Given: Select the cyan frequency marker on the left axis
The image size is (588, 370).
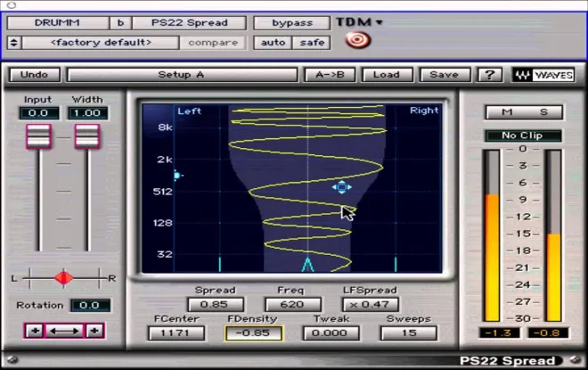Looking at the screenshot, I should 178,176.
